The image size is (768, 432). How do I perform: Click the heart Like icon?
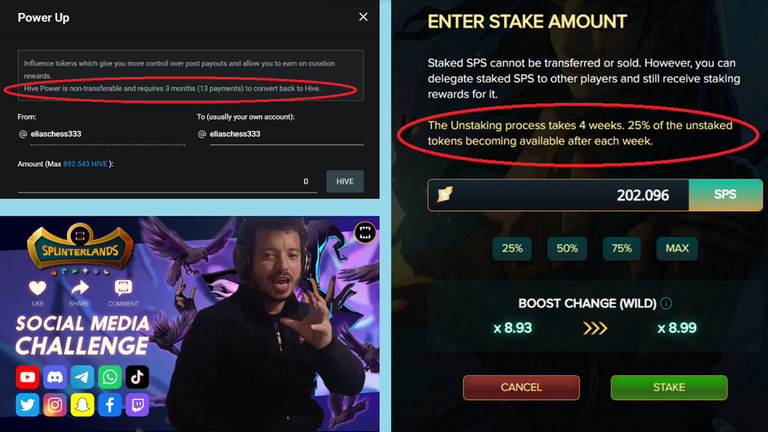pyautogui.click(x=37, y=288)
